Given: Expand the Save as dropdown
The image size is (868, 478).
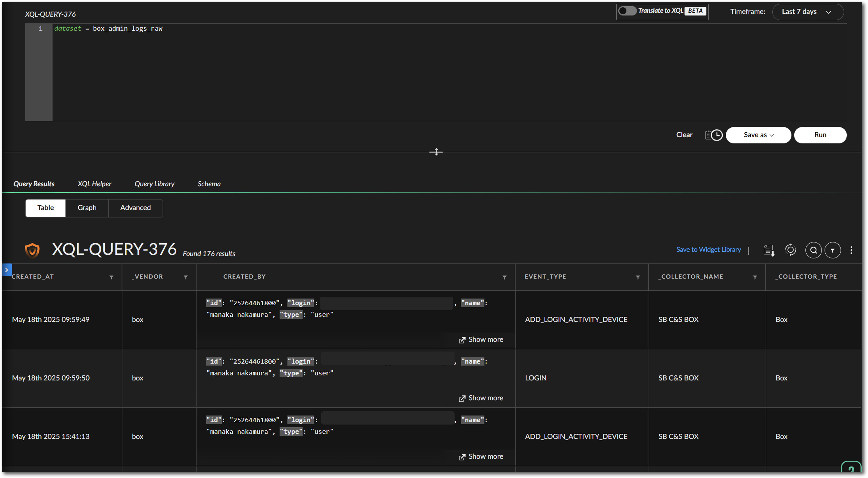Looking at the screenshot, I should pos(758,135).
